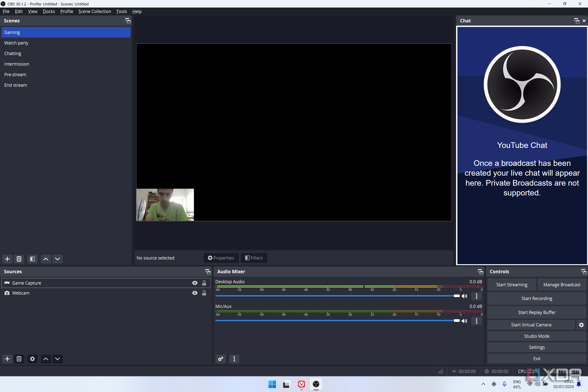The width and height of the screenshot is (588, 392).
Task: Select the Webcam source row
Action: pos(106,293)
